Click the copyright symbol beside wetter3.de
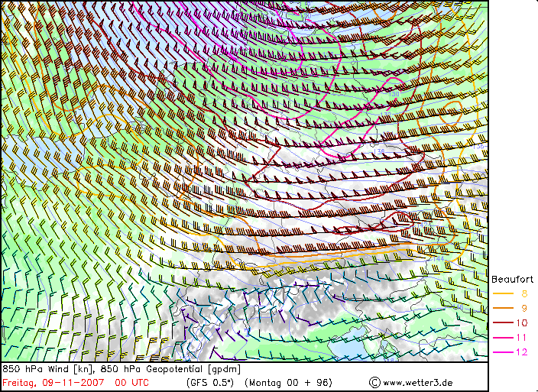 click(x=374, y=382)
